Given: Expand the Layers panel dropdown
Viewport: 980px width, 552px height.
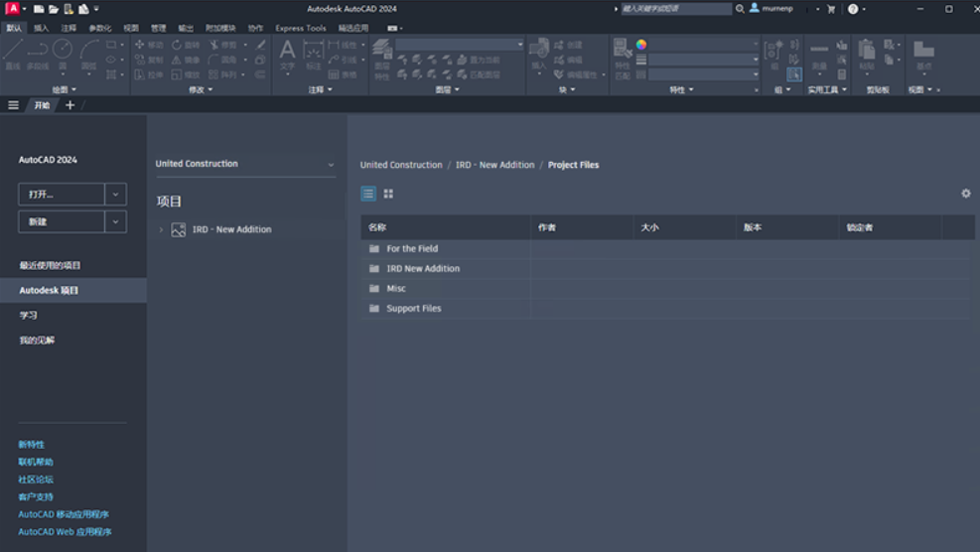Looking at the screenshot, I should click(x=448, y=89).
